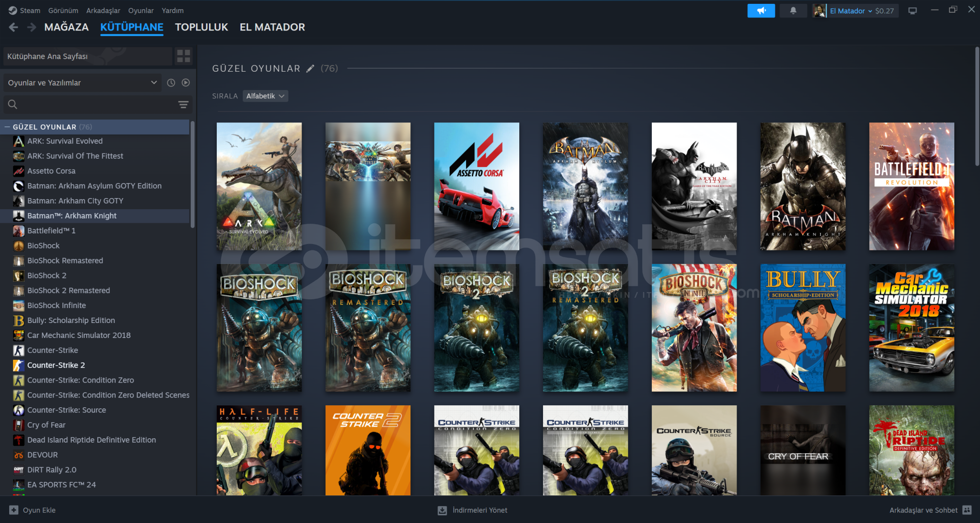980x523 pixels.
Task: Click the İndirmeleri Yönet link
Action: point(480,510)
